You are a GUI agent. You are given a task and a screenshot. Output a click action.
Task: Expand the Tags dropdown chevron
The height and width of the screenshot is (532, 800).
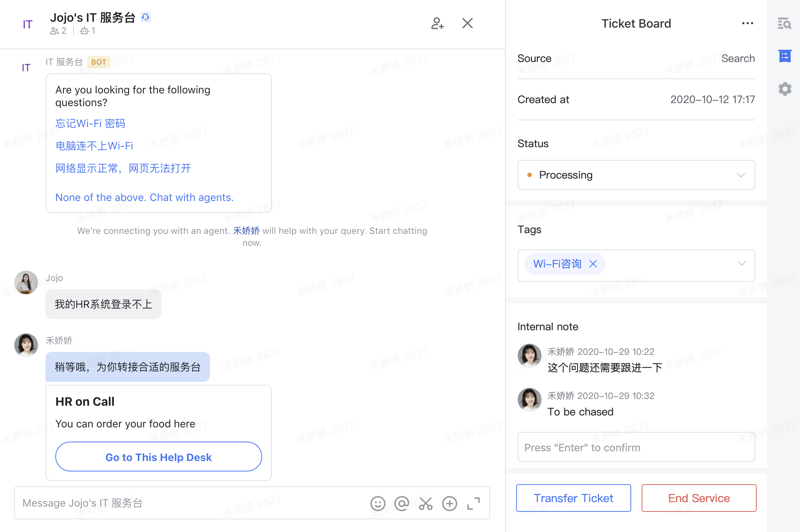coord(741,264)
